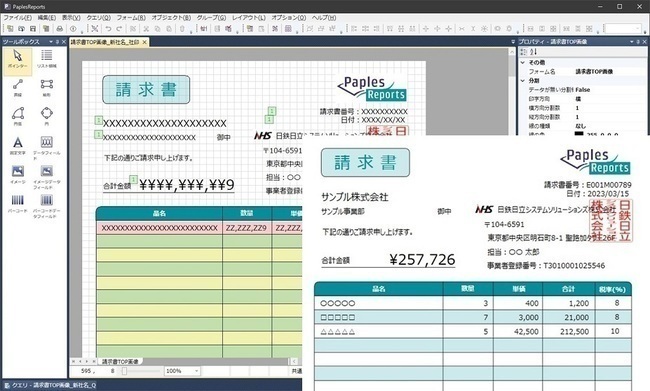Click the 線の色 black color swatch
The image size is (650, 391).
579,134
